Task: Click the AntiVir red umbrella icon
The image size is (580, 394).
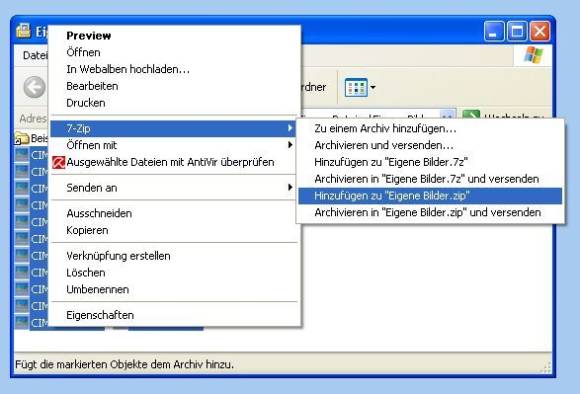Action: (58, 162)
